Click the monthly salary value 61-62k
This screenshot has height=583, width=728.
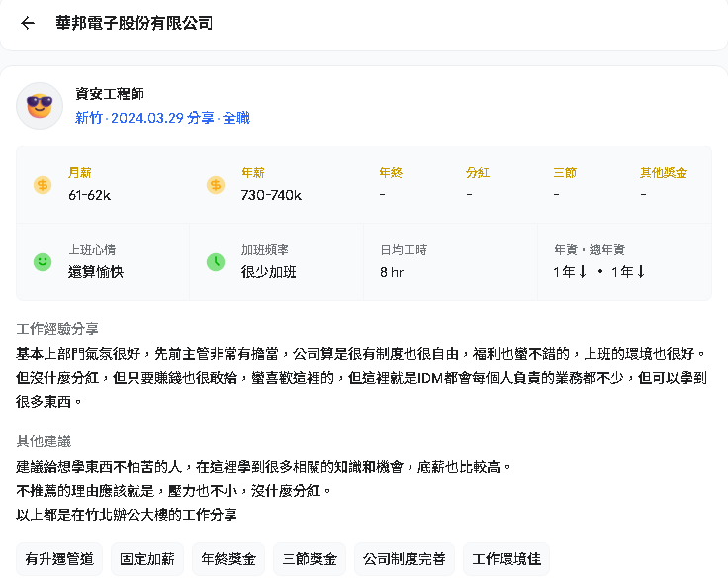tap(90, 195)
